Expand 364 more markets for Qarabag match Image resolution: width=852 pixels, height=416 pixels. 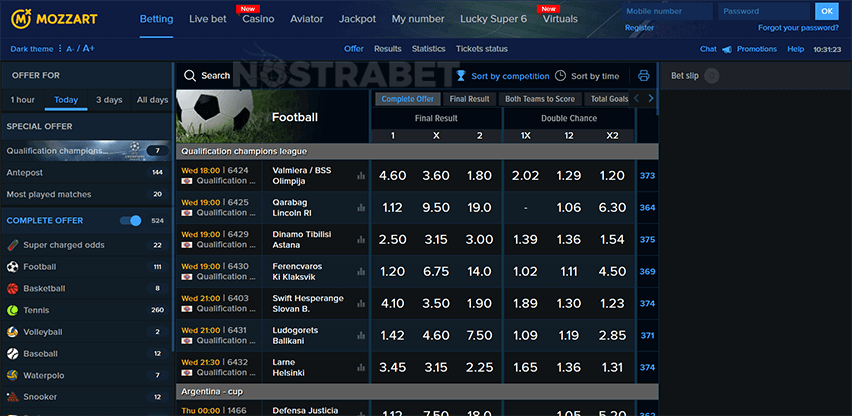(x=647, y=207)
